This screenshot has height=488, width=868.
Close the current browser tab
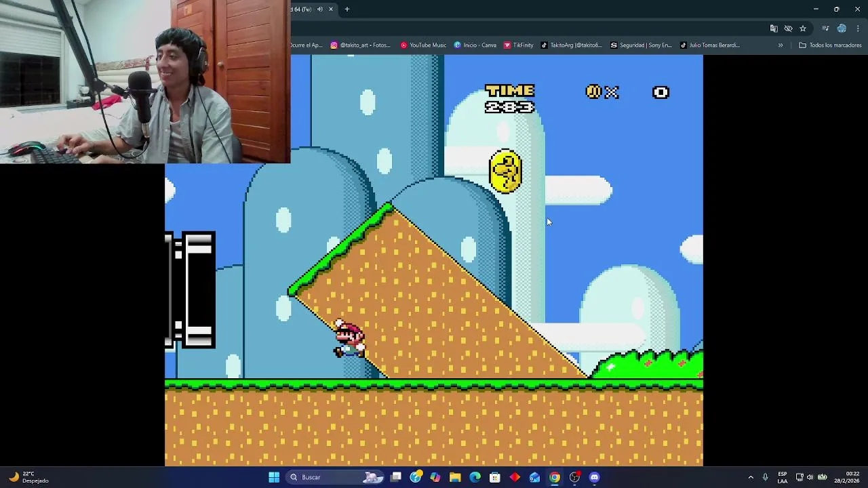point(331,9)
